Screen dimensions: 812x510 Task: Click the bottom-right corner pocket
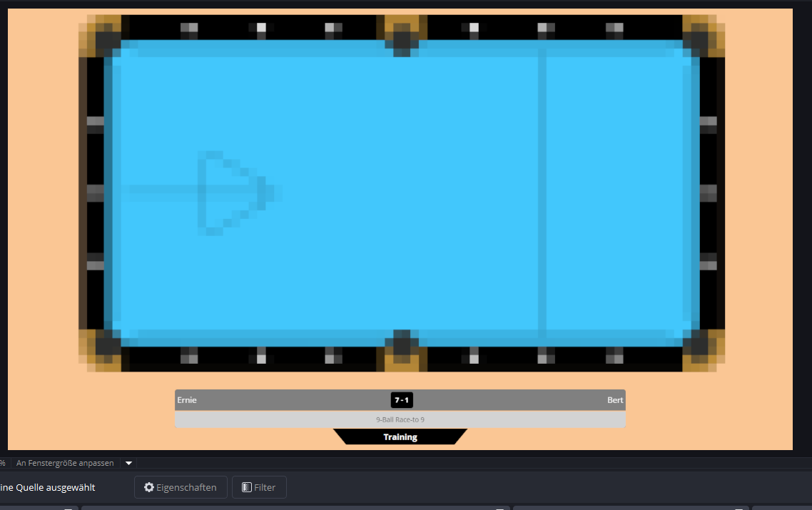699,347
